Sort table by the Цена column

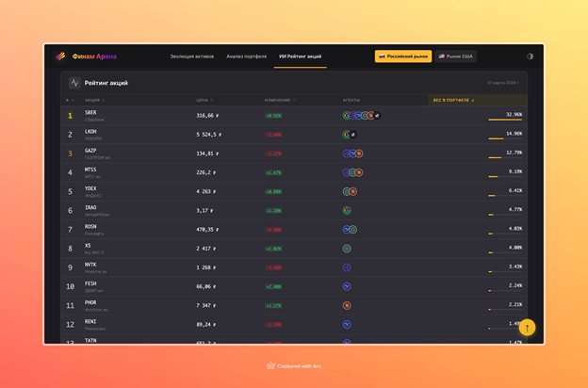(204, 100)
